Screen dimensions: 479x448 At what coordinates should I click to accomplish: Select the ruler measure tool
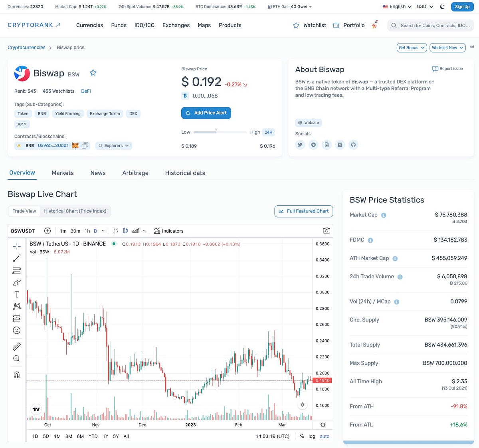pos(17,347)
